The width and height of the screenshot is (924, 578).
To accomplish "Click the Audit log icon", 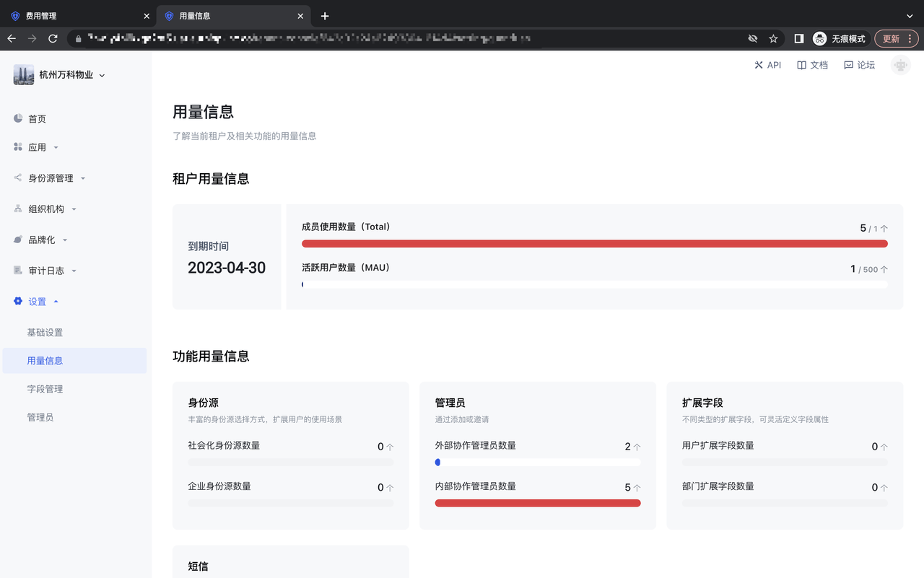I will (18, 271).
